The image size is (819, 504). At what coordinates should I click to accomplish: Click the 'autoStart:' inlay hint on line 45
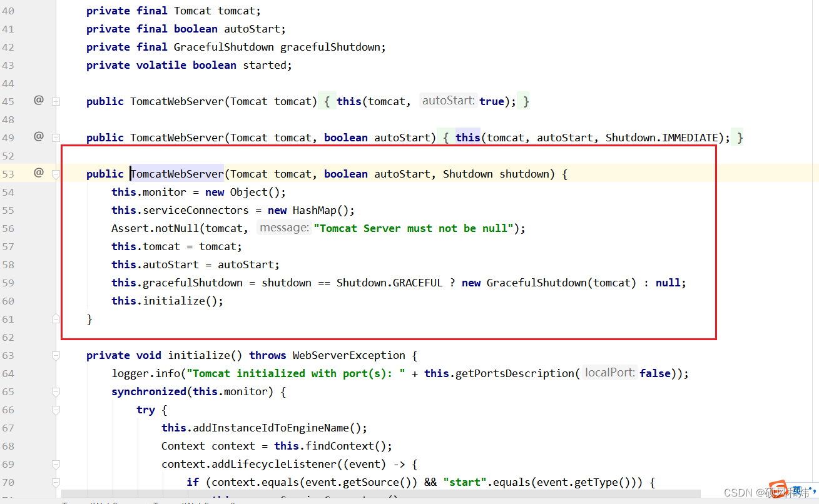click(448, 101)
